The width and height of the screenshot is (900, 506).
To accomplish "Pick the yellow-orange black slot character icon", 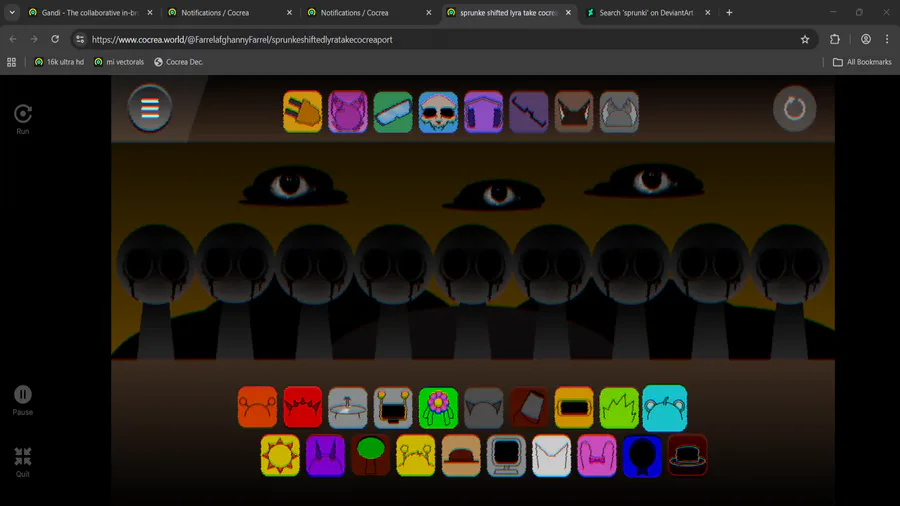I will (x=574, y=407).
